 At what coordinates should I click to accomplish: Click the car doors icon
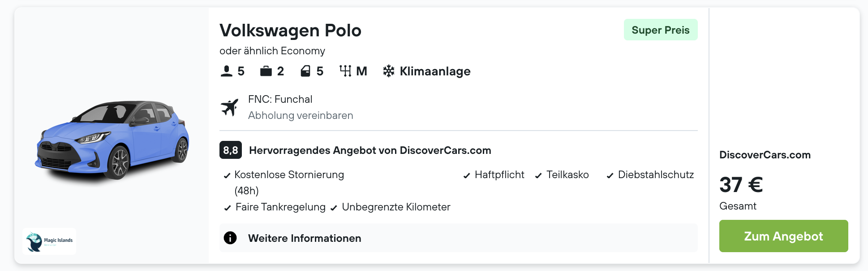coord(305,71)
